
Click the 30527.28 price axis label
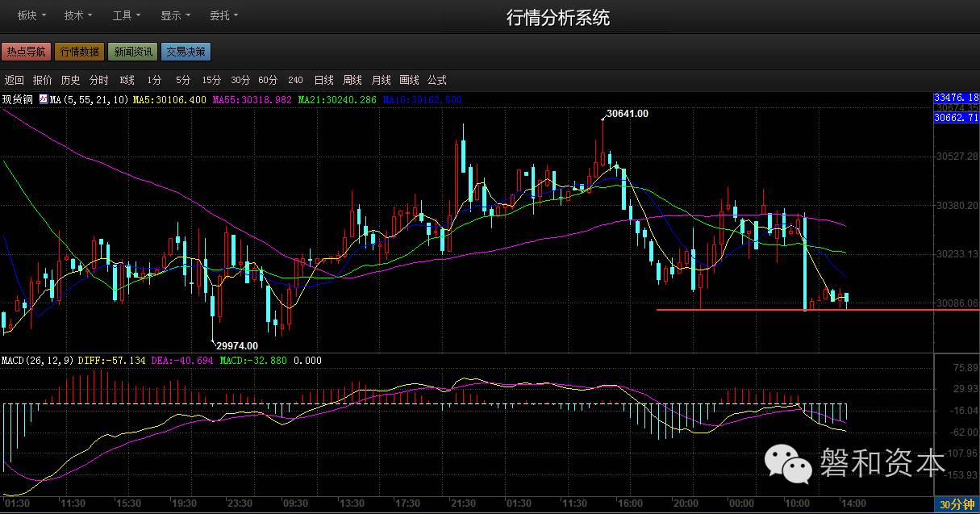point(956,156)
